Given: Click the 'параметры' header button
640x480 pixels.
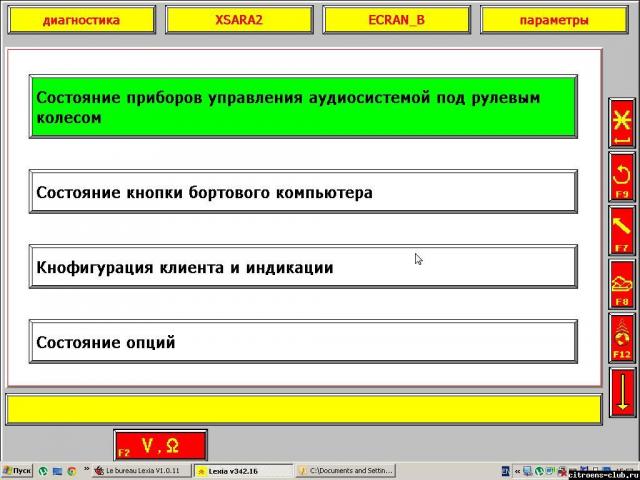Looking at the screenshot, I should (x=554, y=20).
